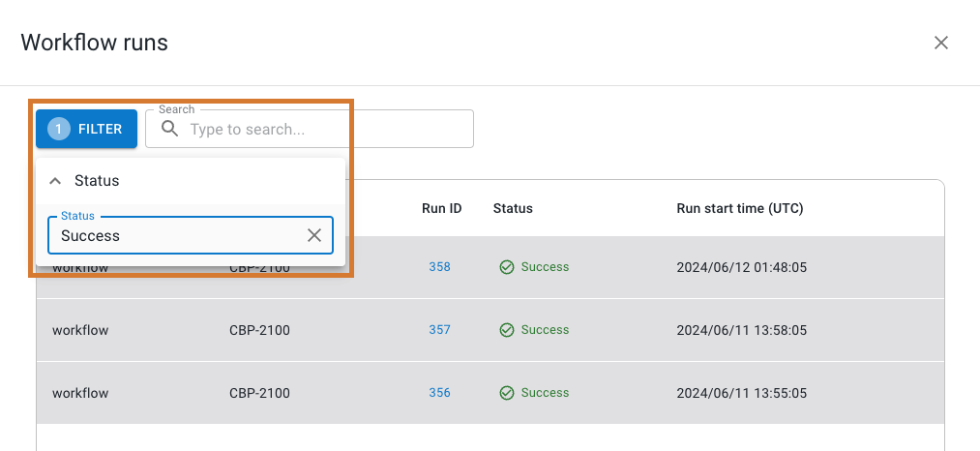
Task: Sort by Run start time (UTC) header
Action: [739, 208]
